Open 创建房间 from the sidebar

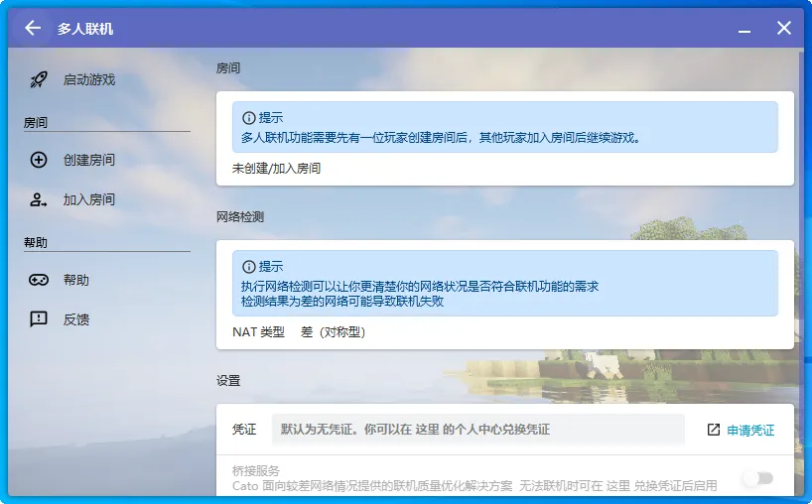[89, 160]
